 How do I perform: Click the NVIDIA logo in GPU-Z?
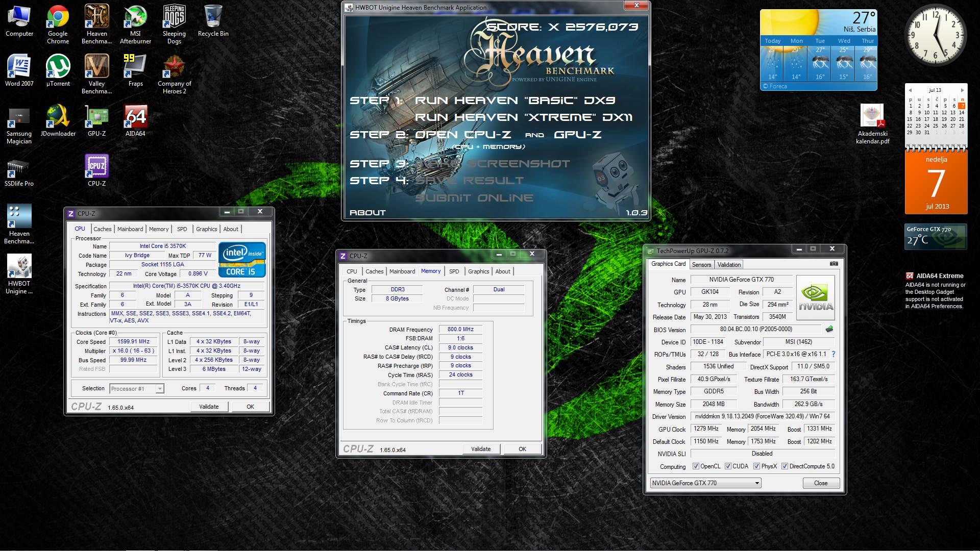[816, 297]
